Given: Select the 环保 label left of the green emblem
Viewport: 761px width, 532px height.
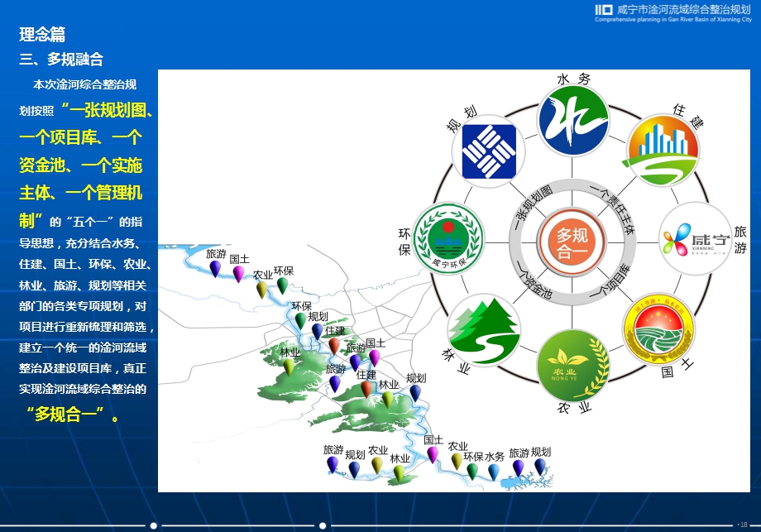Looking at the screenshot, I should pos(404,242).
